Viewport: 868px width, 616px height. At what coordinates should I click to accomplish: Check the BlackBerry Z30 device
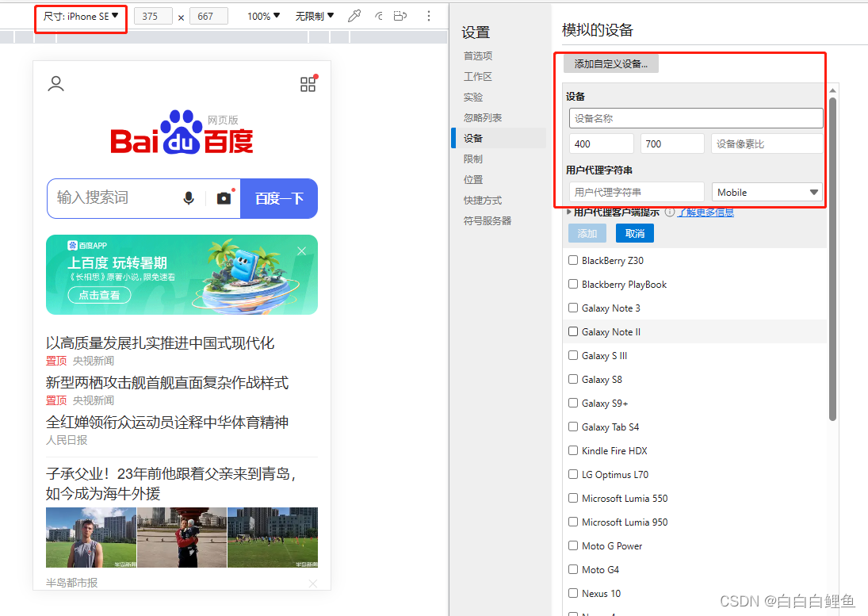point(573,260)
